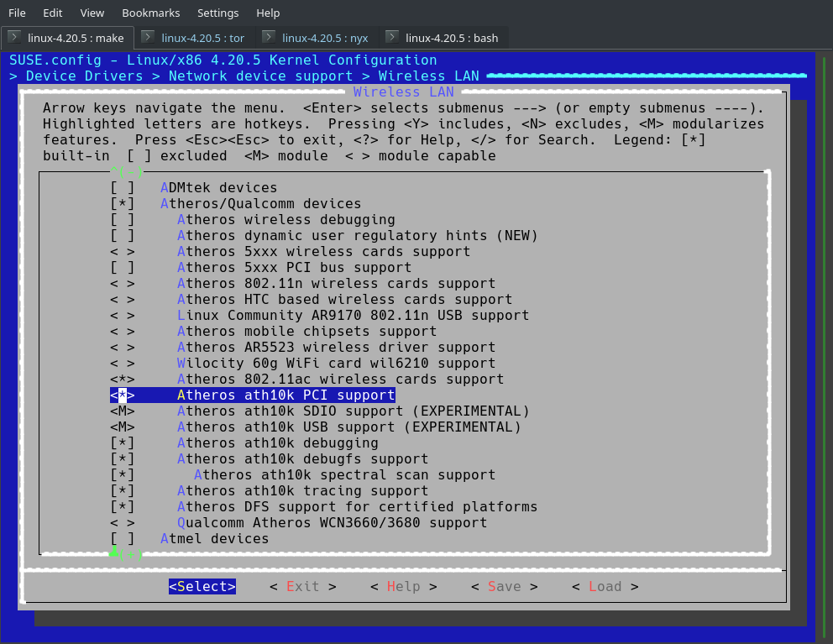Toggle Atmel devices checkbox
833x644 pixels.
pyautogui.click(x=123, y=539)
